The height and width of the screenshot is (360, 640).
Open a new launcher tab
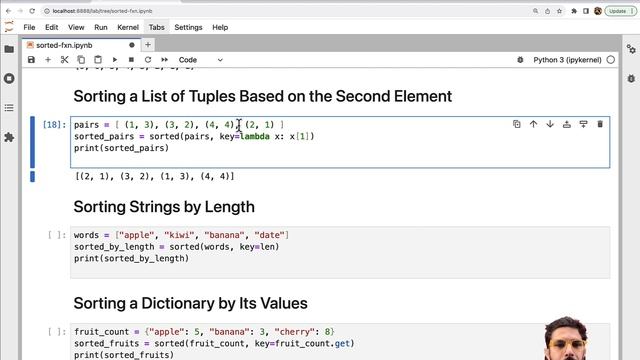pyautogui.click(x=148, y=45)
